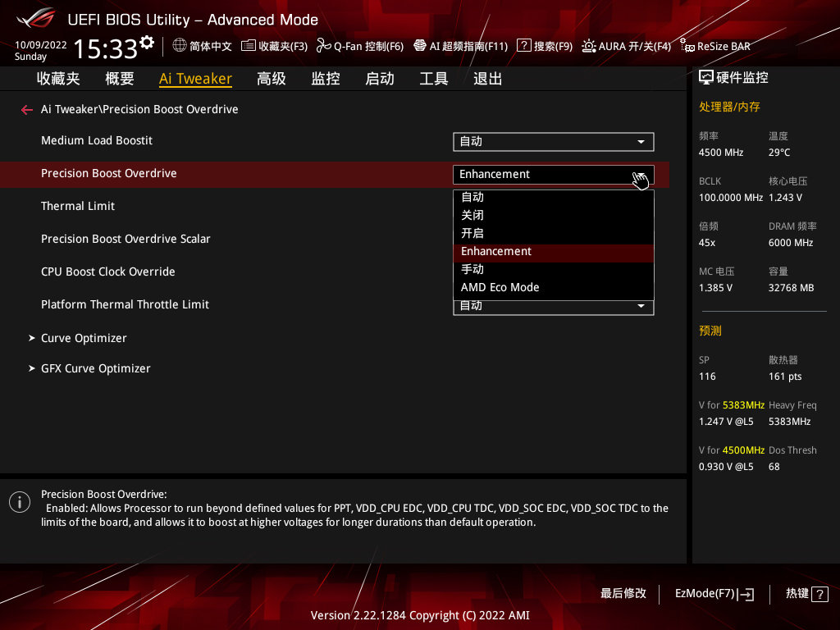
Task: Click the back arrow beside Ai Tweaker path
Action: [27, 110]
